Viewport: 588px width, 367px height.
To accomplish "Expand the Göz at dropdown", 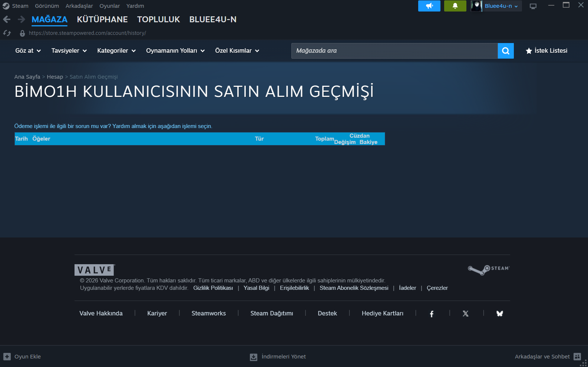I will (28, 51).
